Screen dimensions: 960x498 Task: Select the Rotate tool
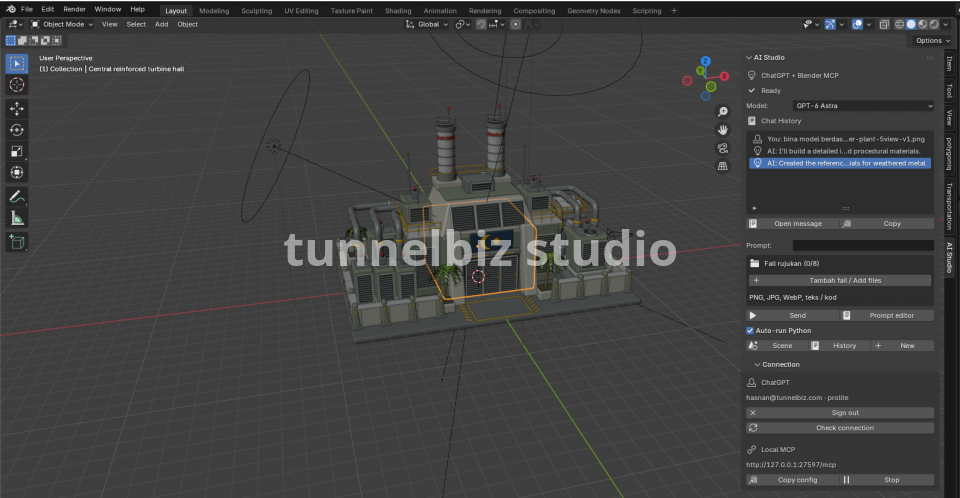click(17, 130)
